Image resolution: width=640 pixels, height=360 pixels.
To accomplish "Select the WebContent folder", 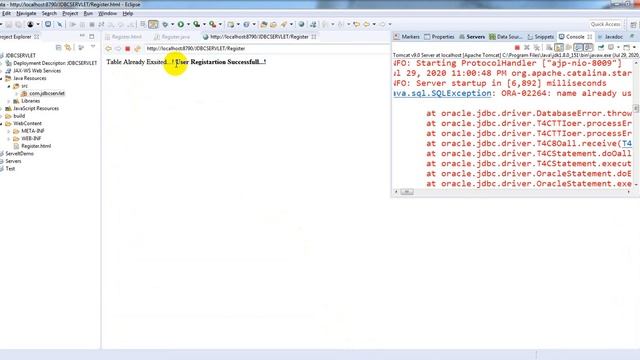I will coord(27,123).
